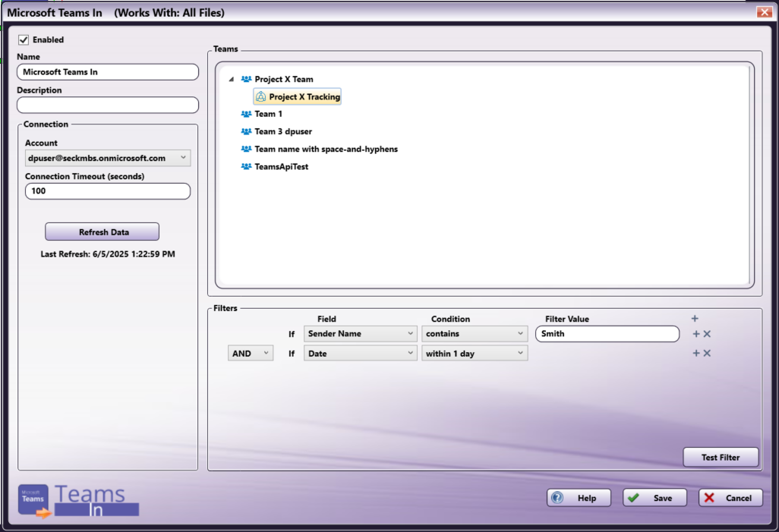779x532 pixels.
Task: Save the Teams In configuration
Action: [654, 498]
